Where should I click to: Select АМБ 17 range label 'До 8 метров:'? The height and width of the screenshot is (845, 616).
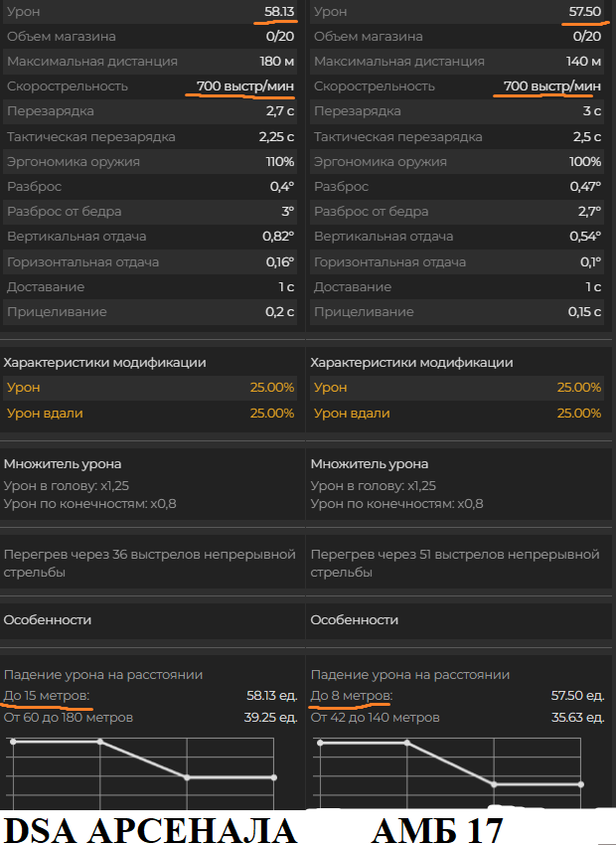coord(352,695)
